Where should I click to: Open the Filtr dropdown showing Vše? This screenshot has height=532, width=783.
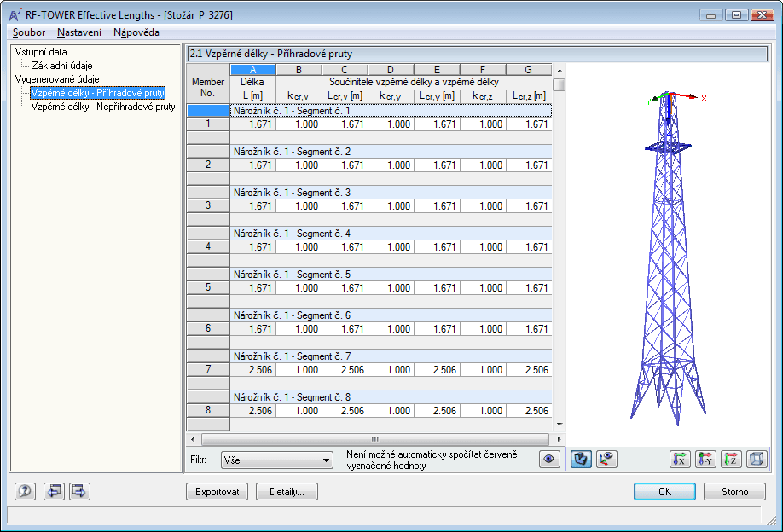click(x=277, y=460)
